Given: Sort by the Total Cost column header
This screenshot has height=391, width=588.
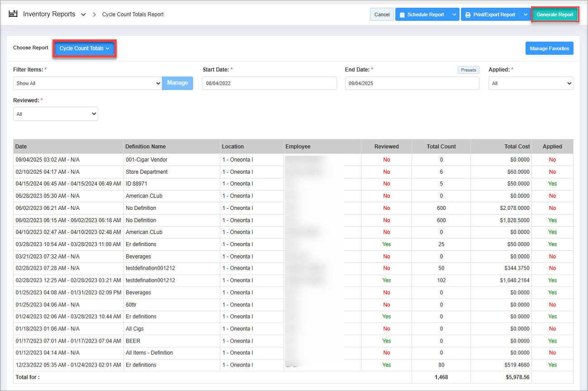Looking at the screenshot, I should pos(517,147).
